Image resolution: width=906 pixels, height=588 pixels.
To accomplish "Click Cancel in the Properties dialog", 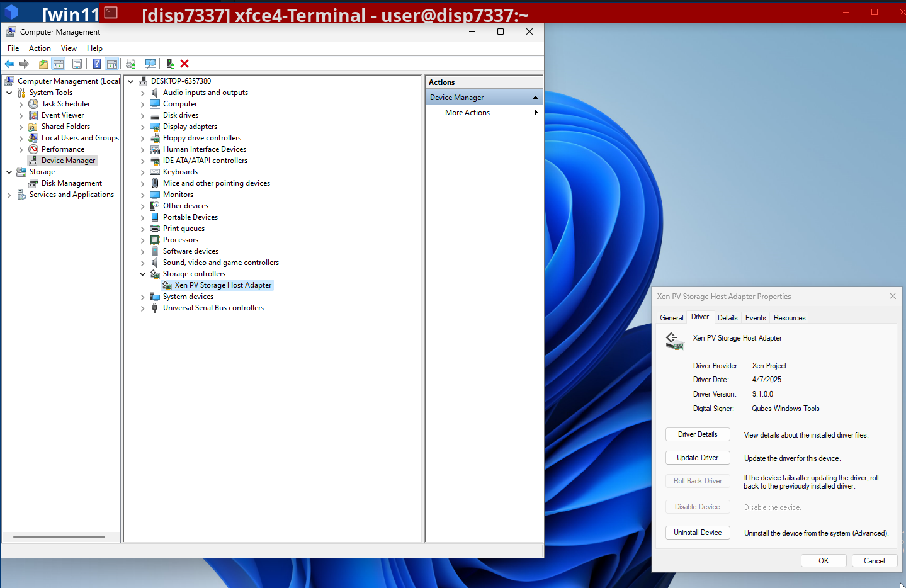I will coord(875,561).
